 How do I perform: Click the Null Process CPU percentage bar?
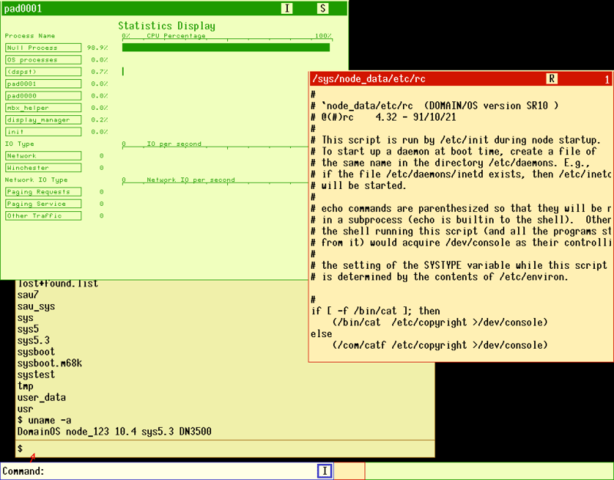(x=226, y=47)
